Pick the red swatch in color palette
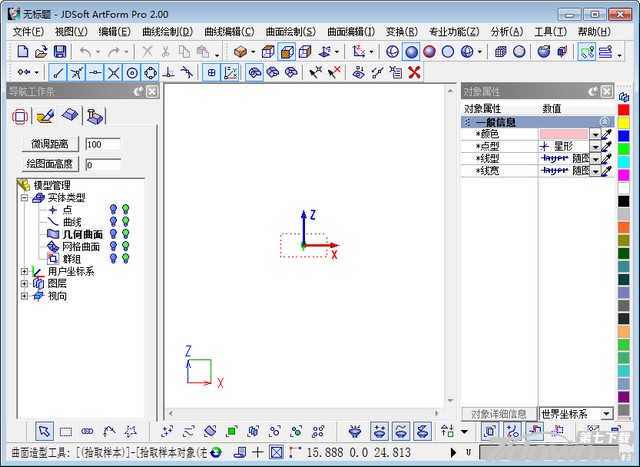 pos(624,110)
